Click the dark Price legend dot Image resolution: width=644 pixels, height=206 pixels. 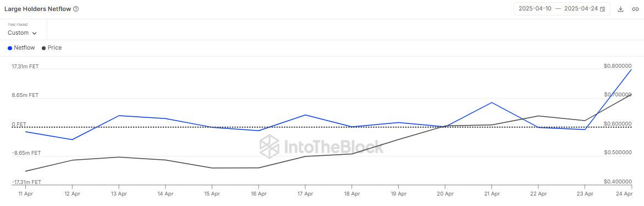[44, 48]
